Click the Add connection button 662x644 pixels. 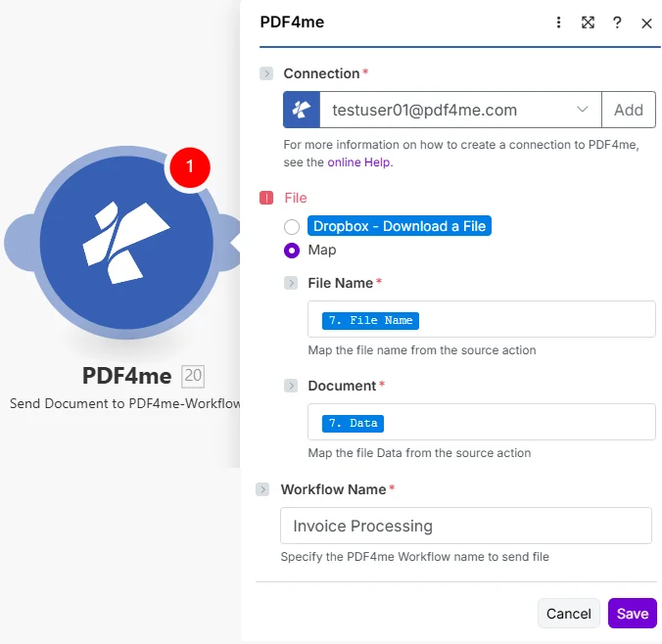[629, 110]
